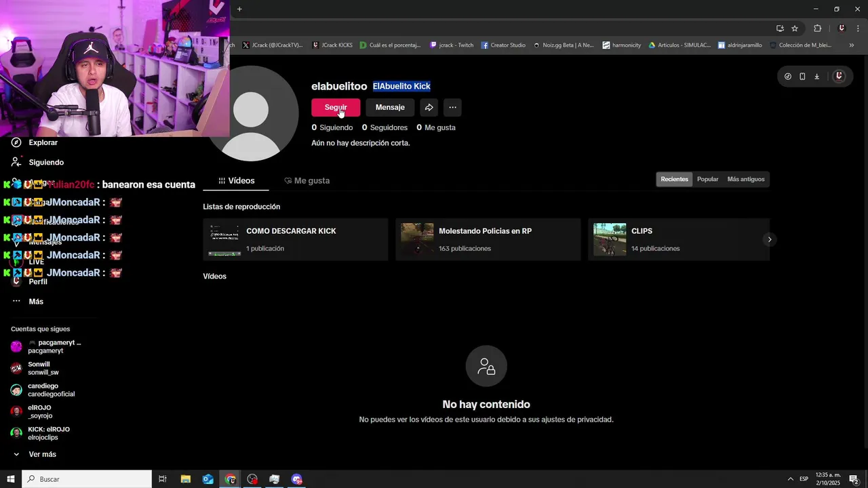This screenshot has width=868, height=488.
Task: Open the Articulos - SIMULAC bookmark
Action: (679, 45)
